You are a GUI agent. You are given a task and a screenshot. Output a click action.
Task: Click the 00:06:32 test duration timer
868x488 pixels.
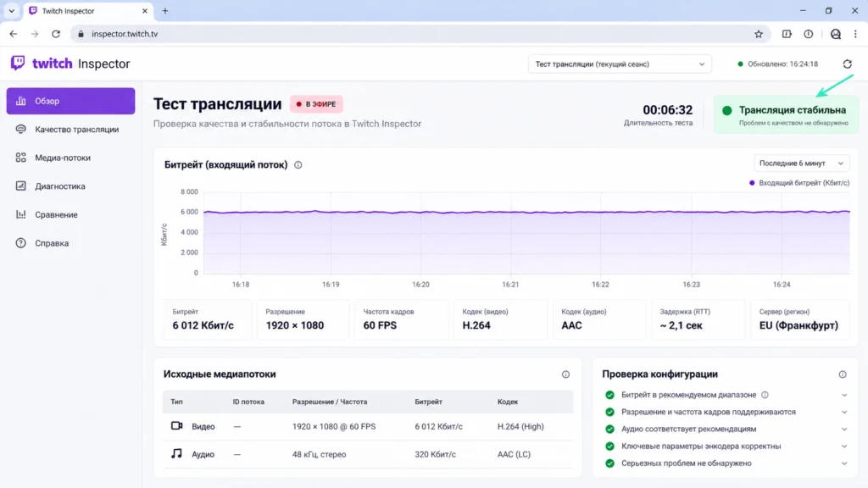tap(667, 110)
